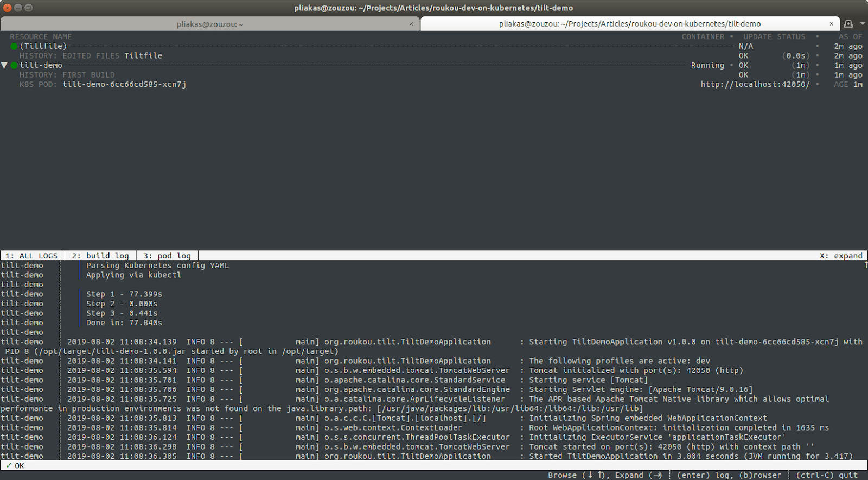
Task: Click the pod name tilt-demo-6cc66cd585-xcn7j
Action: (124, 84)
